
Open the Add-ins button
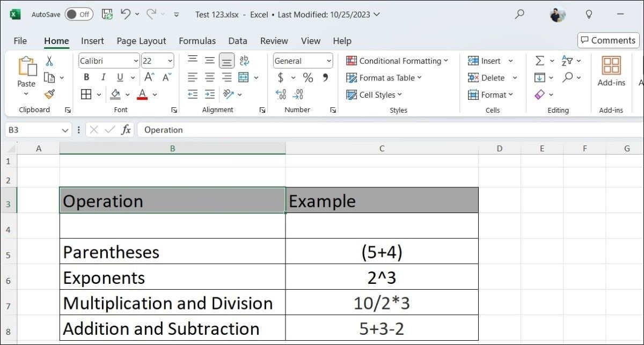point(611,71)
